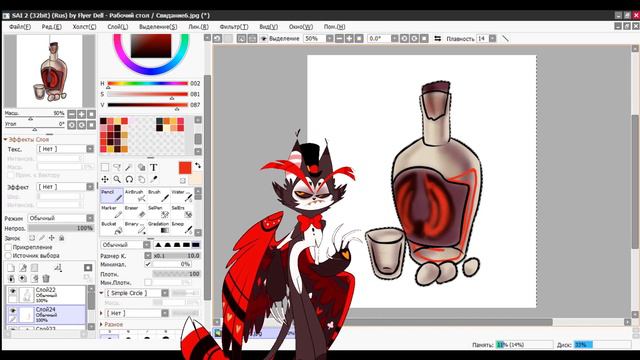Flip canvas view horizontally icon

[437, 38]
